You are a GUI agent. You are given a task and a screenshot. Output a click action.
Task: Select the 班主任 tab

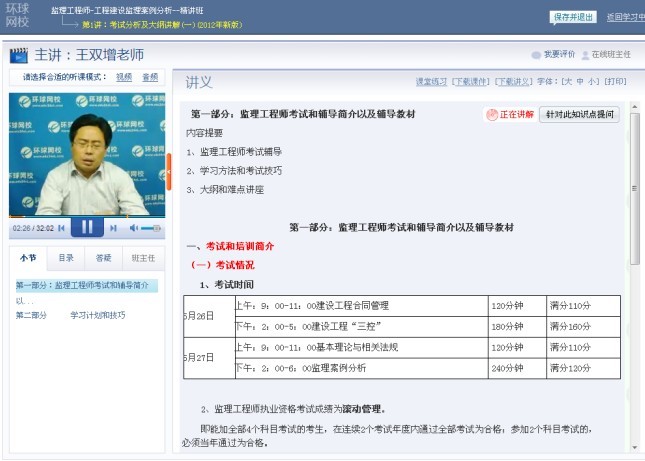[x=142, y=257]
